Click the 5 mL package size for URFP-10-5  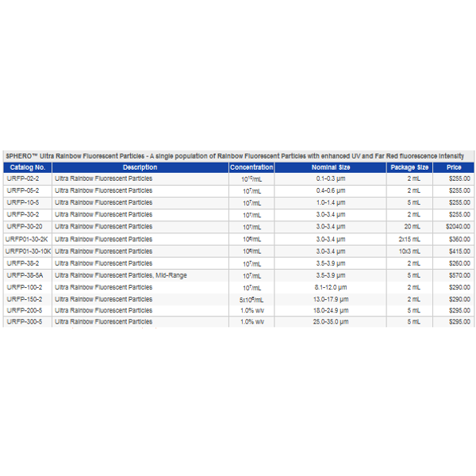coord(414,202)
